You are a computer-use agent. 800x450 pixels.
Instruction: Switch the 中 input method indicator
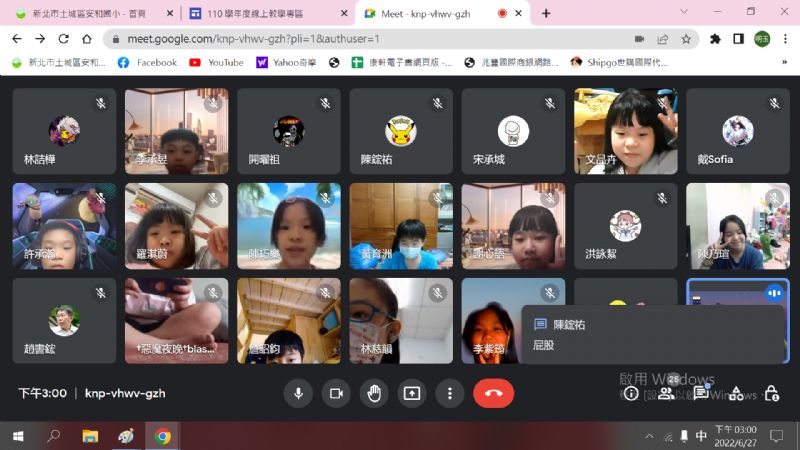coord(701,436)
